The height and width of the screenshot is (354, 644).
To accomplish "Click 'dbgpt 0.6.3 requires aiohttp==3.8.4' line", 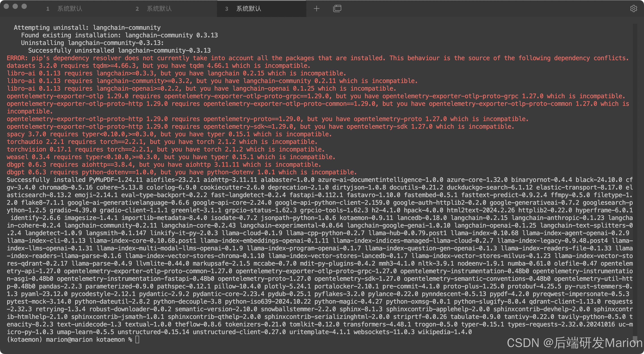I will (x=164, y=164).
